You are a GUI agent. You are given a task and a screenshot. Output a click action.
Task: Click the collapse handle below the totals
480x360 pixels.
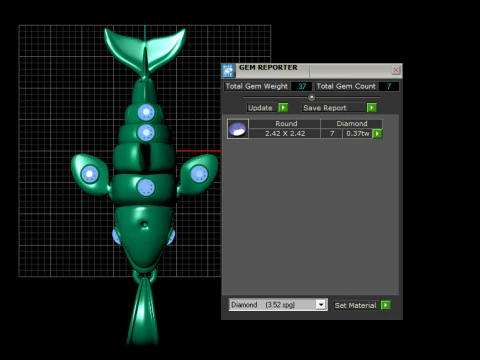(x=311, y=97)
